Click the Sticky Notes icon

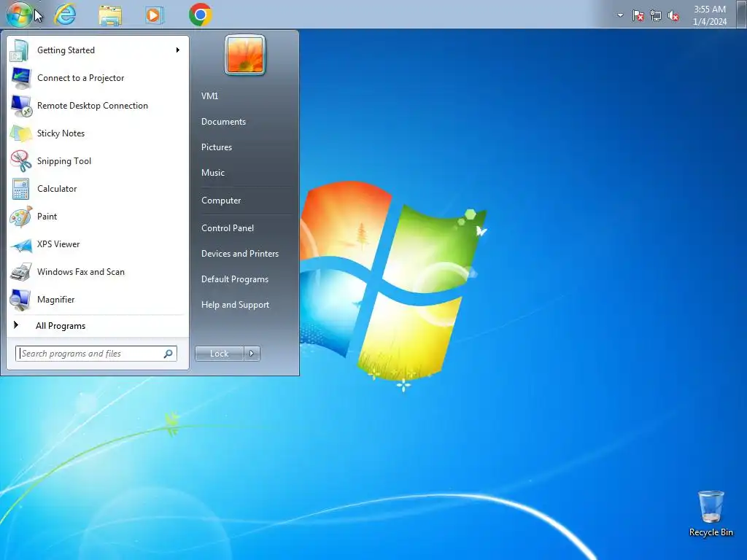[x=21, y=133]
